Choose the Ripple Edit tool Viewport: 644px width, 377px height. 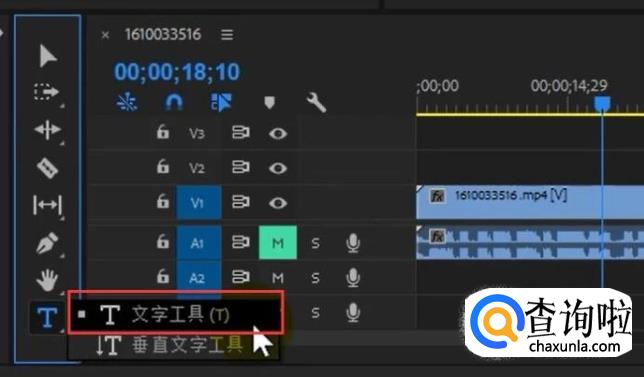coord(48,130)
